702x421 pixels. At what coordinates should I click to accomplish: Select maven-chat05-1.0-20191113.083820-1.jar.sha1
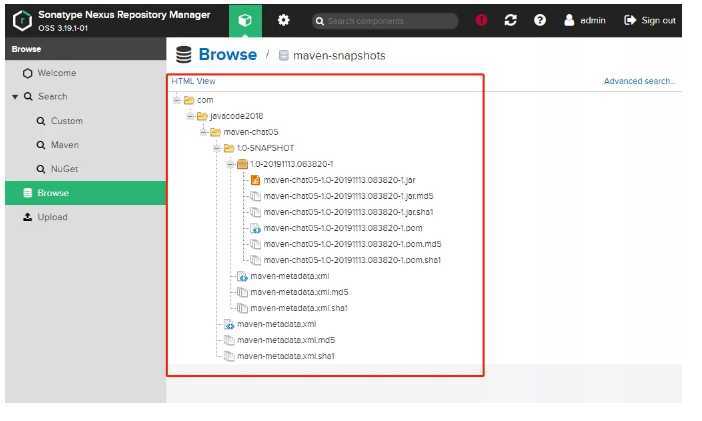348,212
